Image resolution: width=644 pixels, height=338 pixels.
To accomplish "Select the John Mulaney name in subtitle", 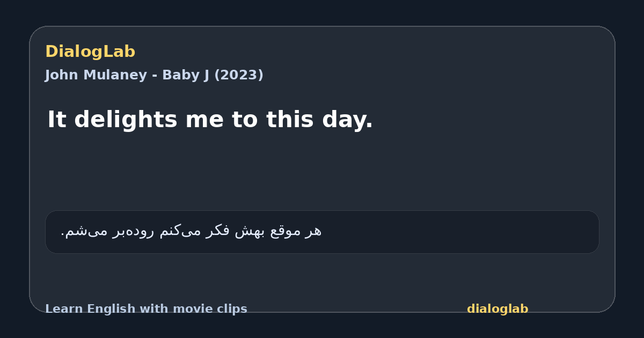I will 96,75.
